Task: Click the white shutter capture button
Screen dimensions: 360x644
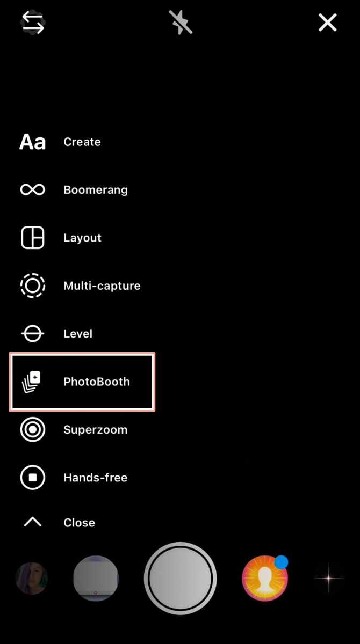Action: tap(181, 579)
